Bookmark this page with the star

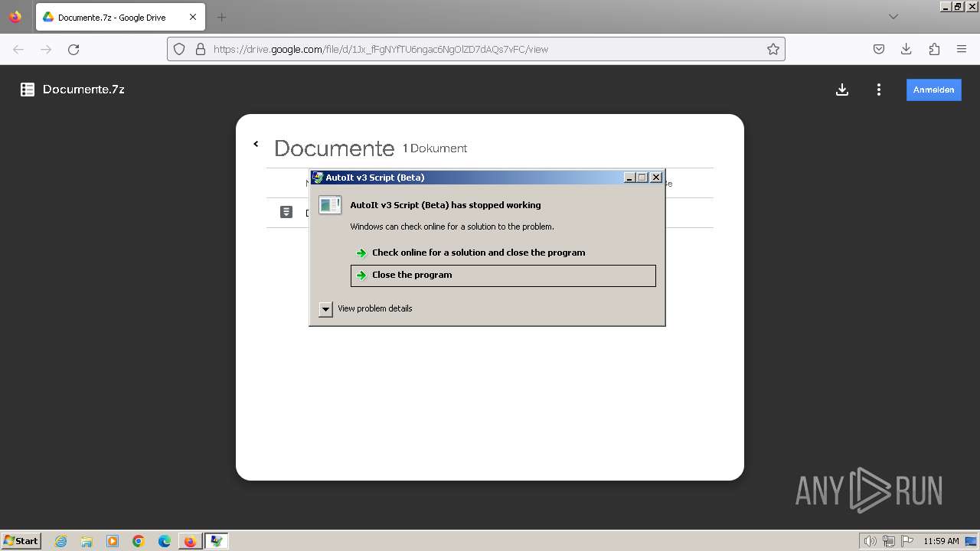click(773, 49)
